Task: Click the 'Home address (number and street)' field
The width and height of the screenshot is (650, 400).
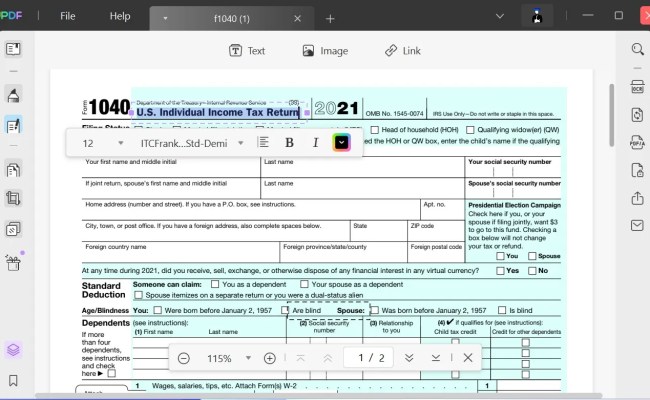Action: (x=251, y=210)
